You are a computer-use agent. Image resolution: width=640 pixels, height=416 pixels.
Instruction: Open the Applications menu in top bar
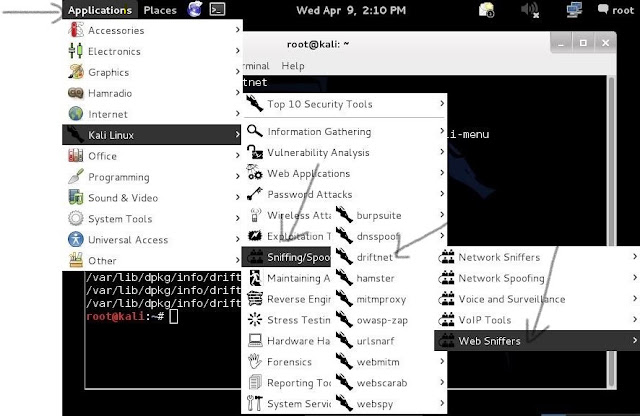pyautogui.click(x=100, y=10)
